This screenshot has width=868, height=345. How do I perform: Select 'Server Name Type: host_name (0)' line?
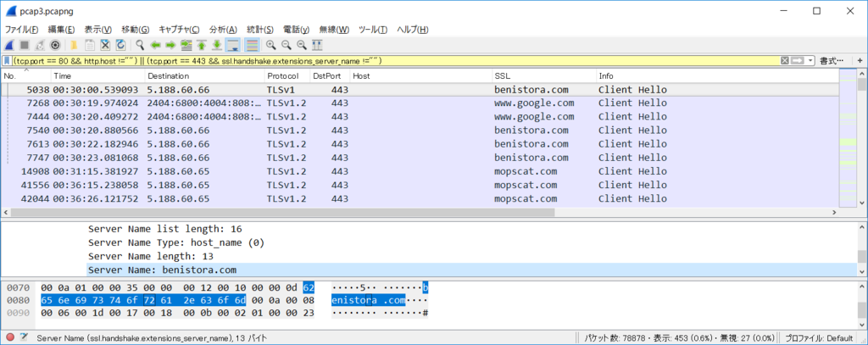point(176,242)
